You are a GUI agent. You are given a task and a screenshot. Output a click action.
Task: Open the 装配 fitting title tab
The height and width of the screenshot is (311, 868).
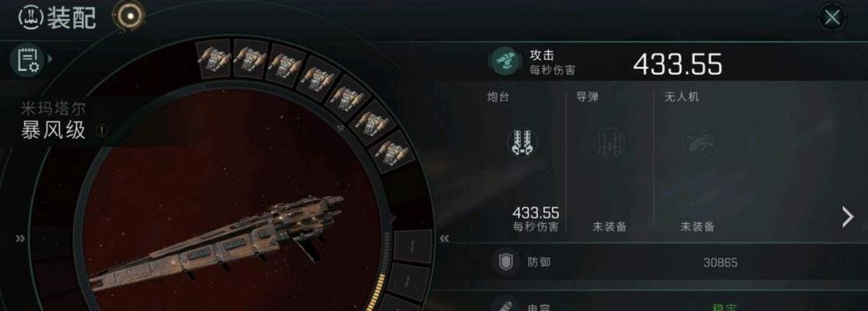click(x=58, y=18)
